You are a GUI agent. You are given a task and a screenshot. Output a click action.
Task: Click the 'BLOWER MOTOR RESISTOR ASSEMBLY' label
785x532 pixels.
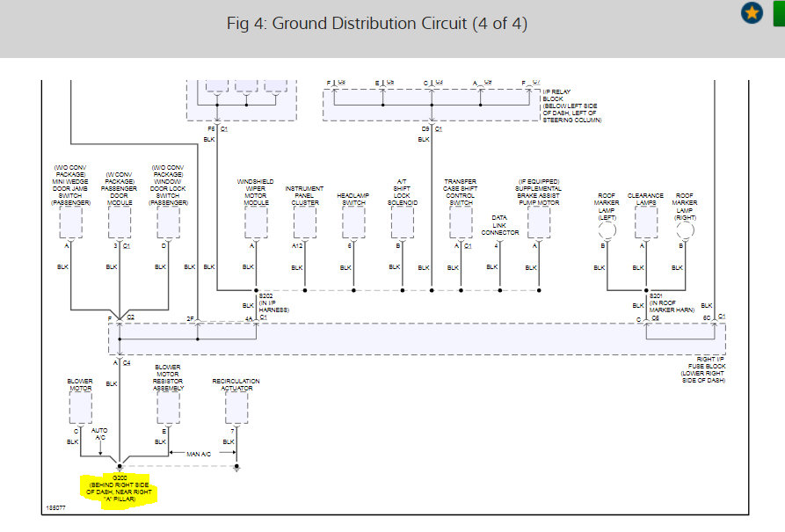168,377
